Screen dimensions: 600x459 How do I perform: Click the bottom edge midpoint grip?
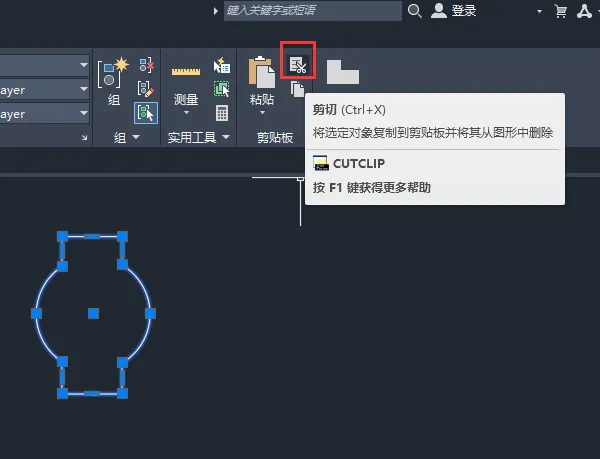pos(92,393)
